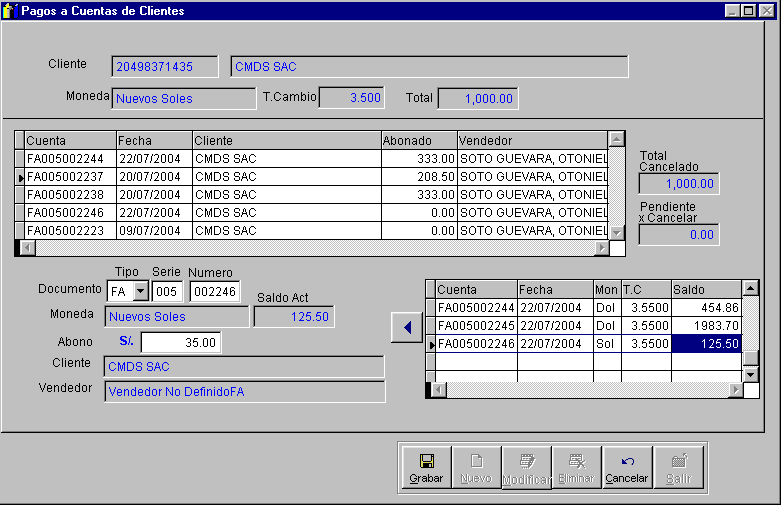The width and height of the screenshot is (781, 505).
Task: Click the date cell 09/07/2004
Action: [x=154, y=231]
